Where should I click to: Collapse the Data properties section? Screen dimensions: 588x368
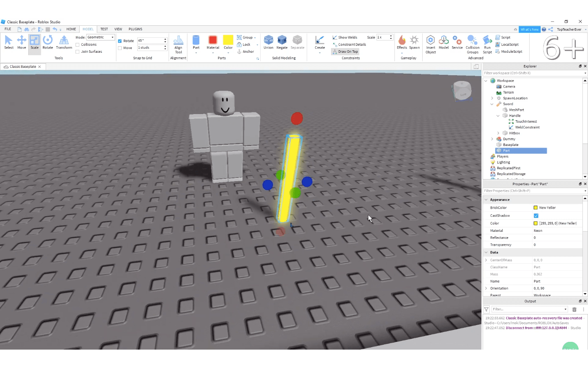pos(486,252)
